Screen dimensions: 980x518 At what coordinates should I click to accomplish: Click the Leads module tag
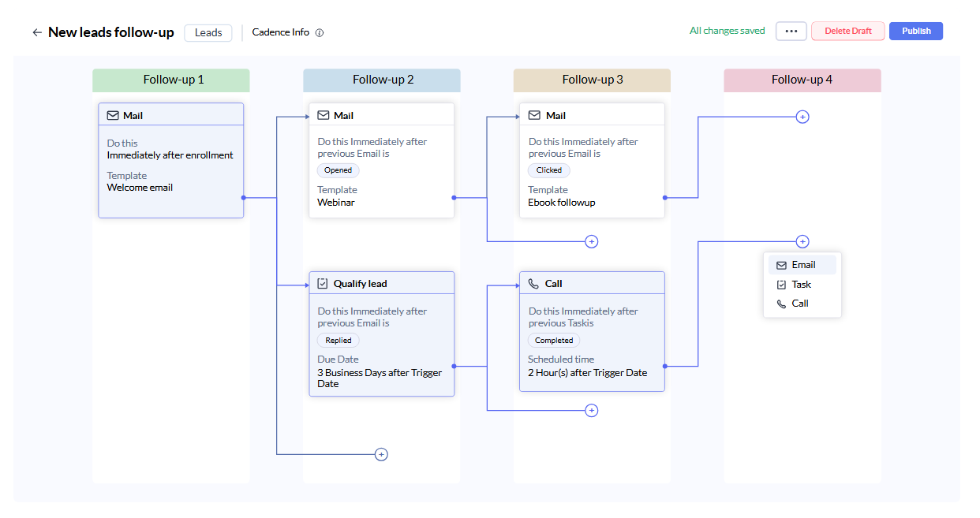(x=208, y=32)
